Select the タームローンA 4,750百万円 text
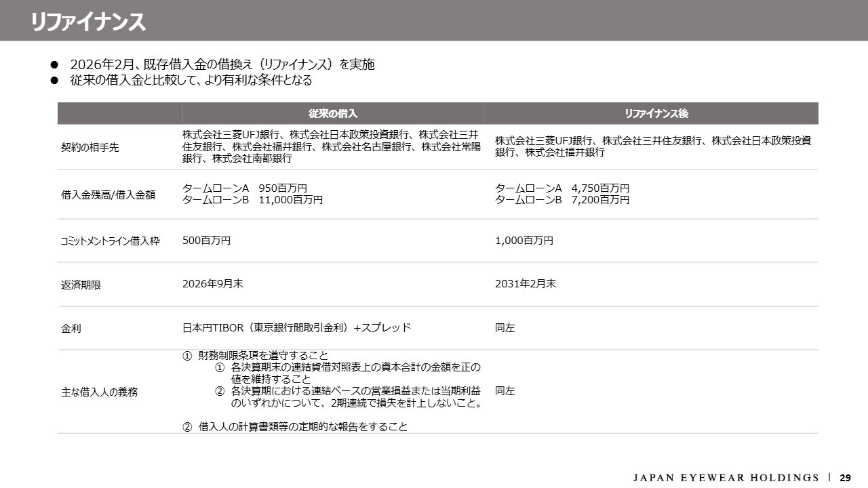The height and width of the screenshot is (488, 868). click(561, 188)
